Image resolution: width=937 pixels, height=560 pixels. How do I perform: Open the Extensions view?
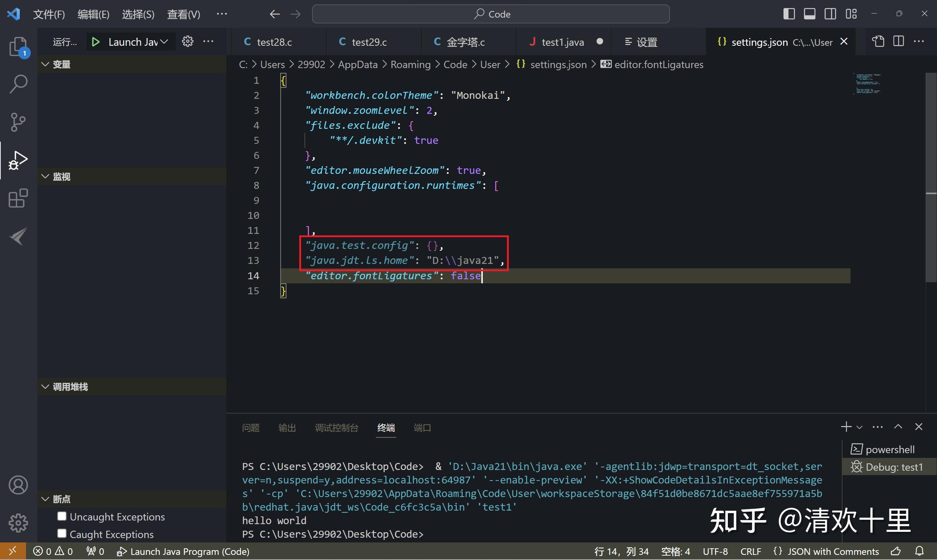[17, 198]
